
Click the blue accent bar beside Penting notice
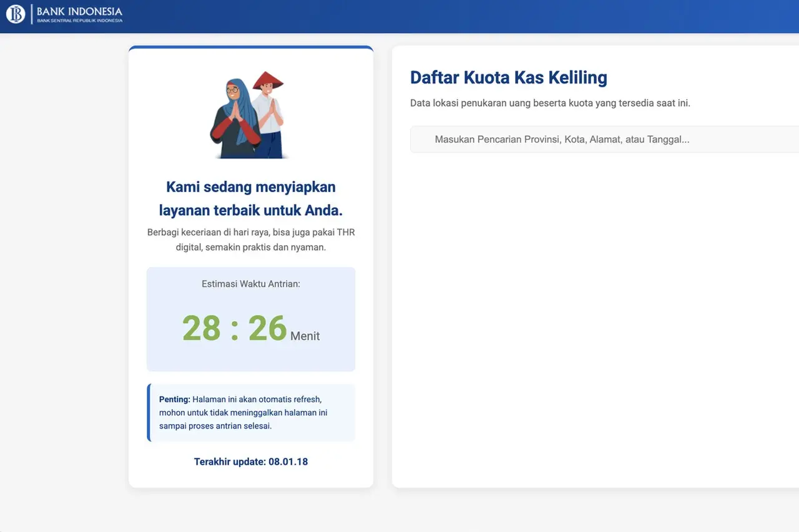[149, 412]
